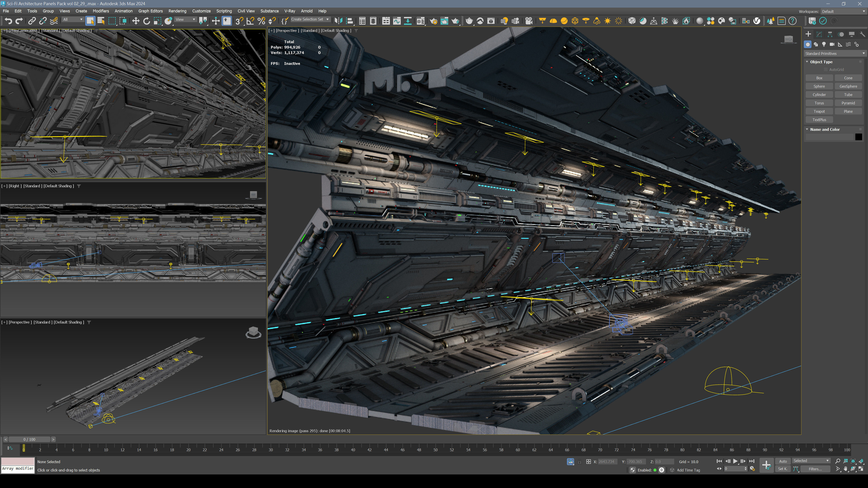This screenshot has height=488, width=868.
Task: Open the Create Selection Set dropdown
Action: (310, 19)
